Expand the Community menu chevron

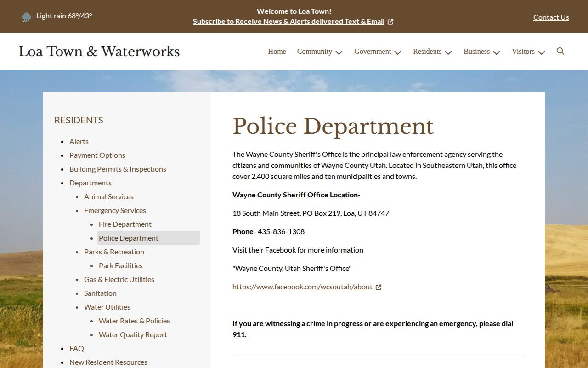pyautogui.click(x=339, y=52)
